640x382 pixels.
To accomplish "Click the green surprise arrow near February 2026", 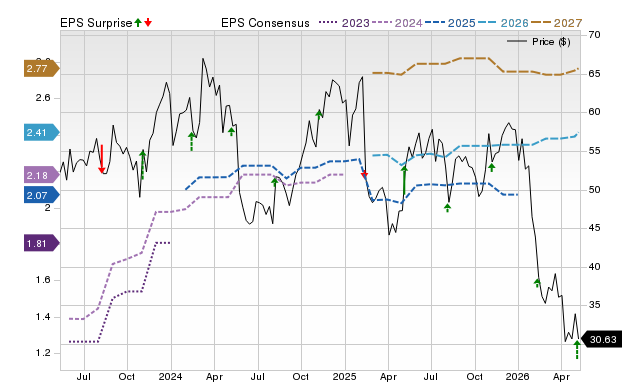I will click(537, 283).
